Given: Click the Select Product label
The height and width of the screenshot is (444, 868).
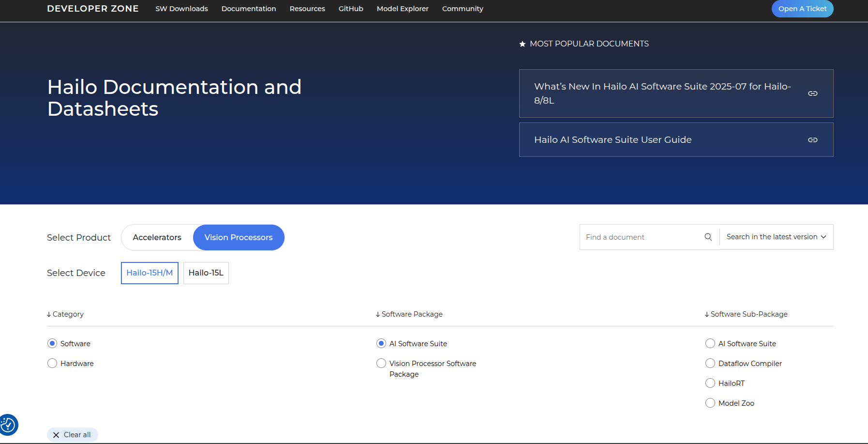Looking at the screenshot, I should coord(79,237).
